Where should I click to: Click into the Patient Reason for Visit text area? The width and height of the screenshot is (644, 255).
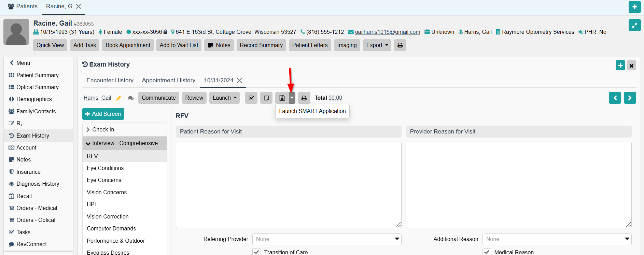pyautogui.click(x=288, y=185)
